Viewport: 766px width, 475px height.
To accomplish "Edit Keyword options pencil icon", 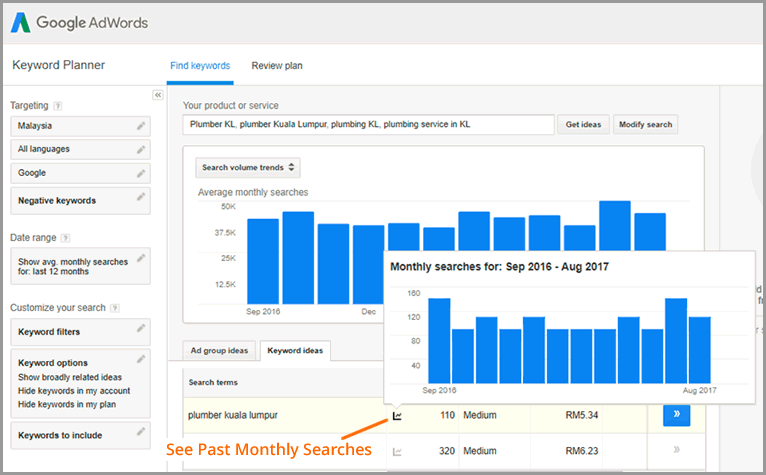I will 141,359.
